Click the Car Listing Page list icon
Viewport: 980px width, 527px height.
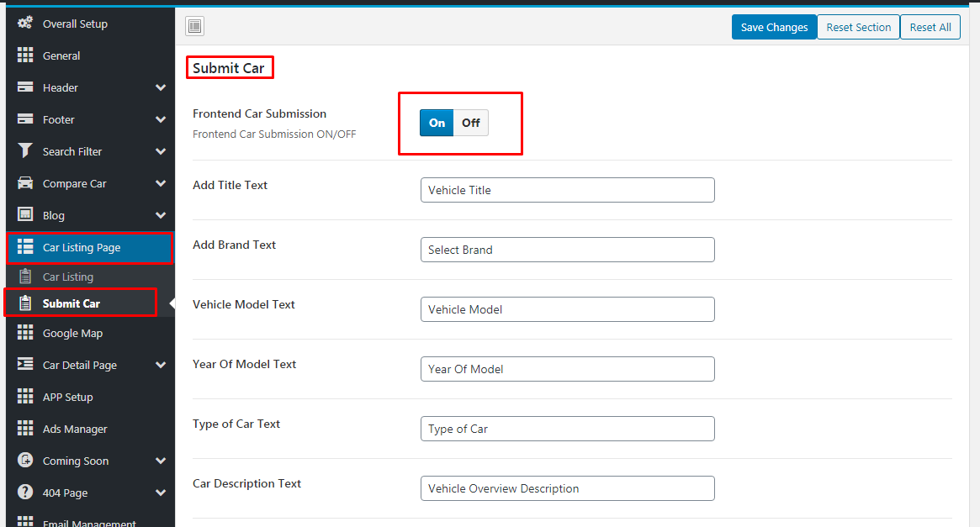click(25, 246)
